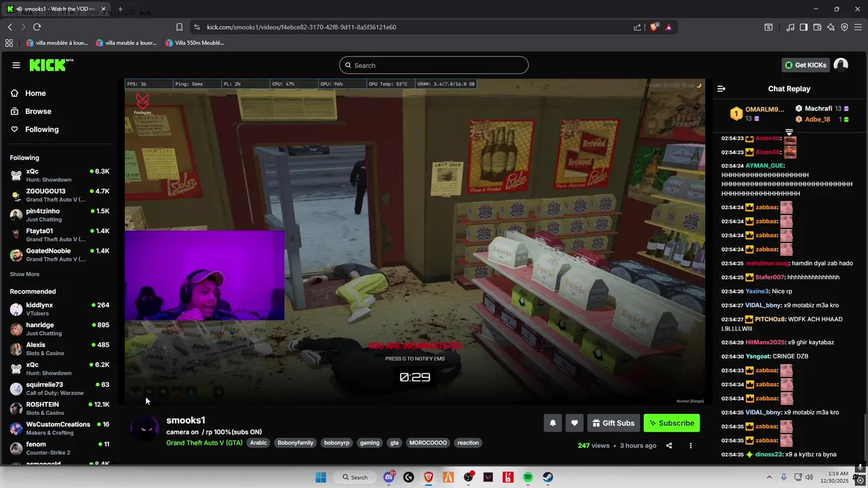
Task: Select the Arabic tag
Action: click(x=258, y=443)
